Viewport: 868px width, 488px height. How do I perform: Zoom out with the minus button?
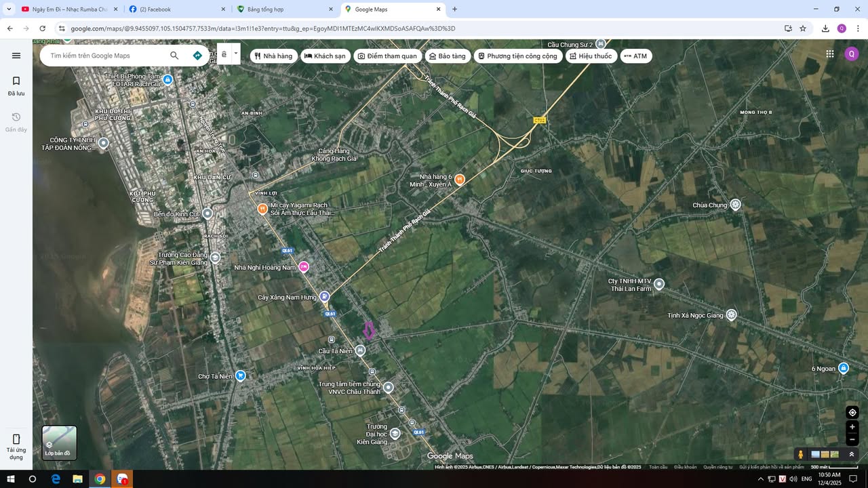click(852, 440)
